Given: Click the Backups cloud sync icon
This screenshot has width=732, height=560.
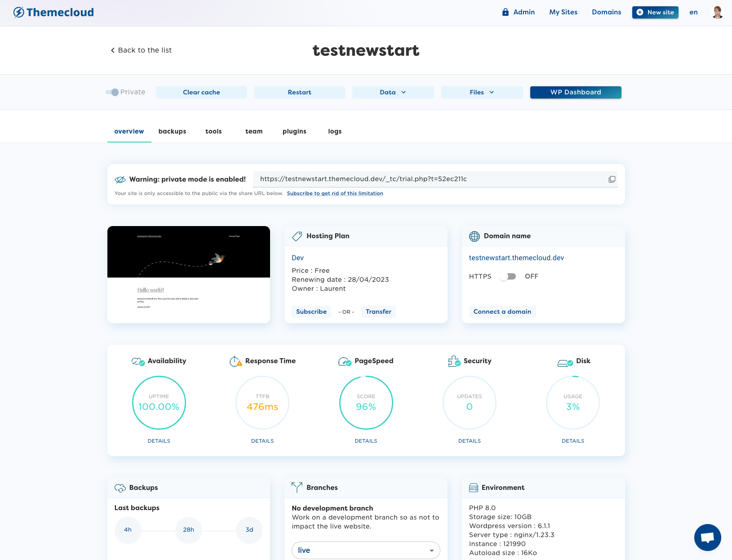Looking at the screenshot, I should [x=120, y=488].
